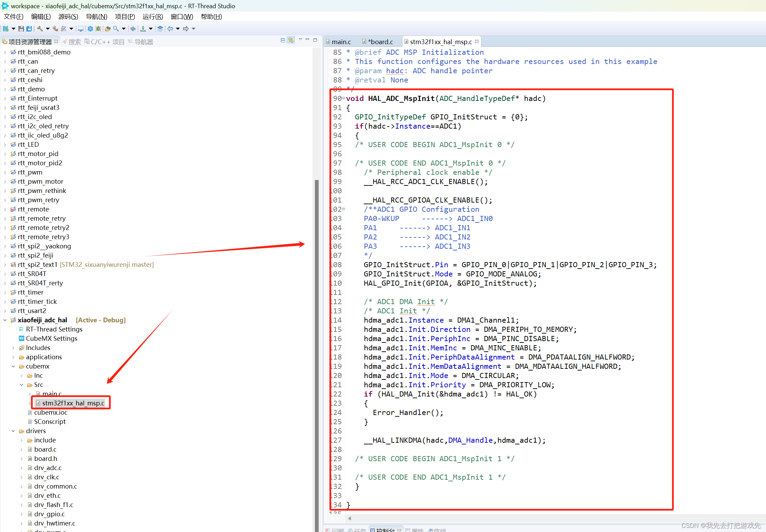
Task: Select rtt_spi2_text1 project
Action: pos(82,264)
